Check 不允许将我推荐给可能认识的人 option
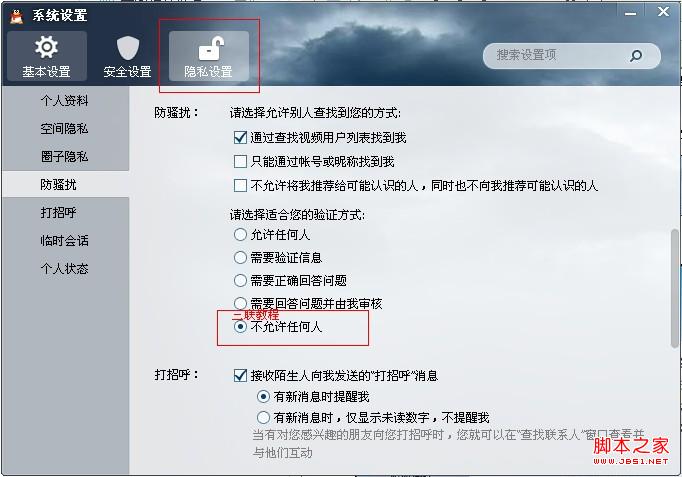Image resolution: width=682 pixels, height=477 pixels. point(240,186)
